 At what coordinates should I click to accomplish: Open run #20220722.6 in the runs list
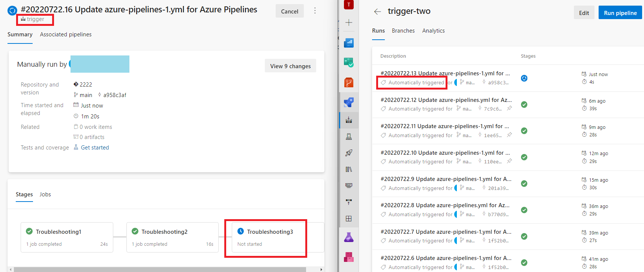[446, 258]
